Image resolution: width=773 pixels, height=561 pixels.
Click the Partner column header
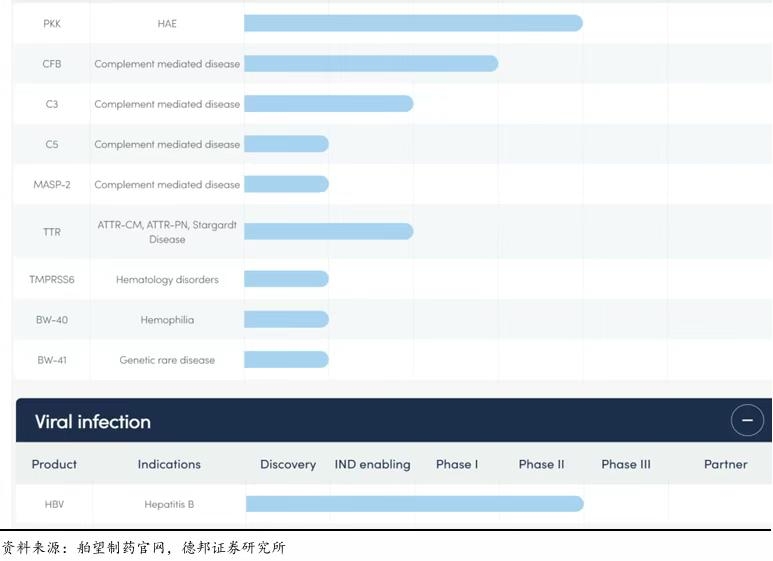tap(725, 464)
